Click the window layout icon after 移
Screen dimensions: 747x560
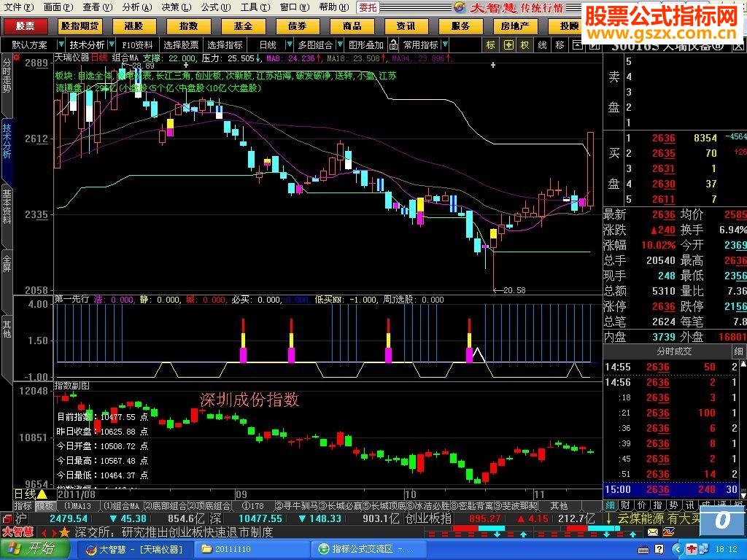click(x=577, y=44)
